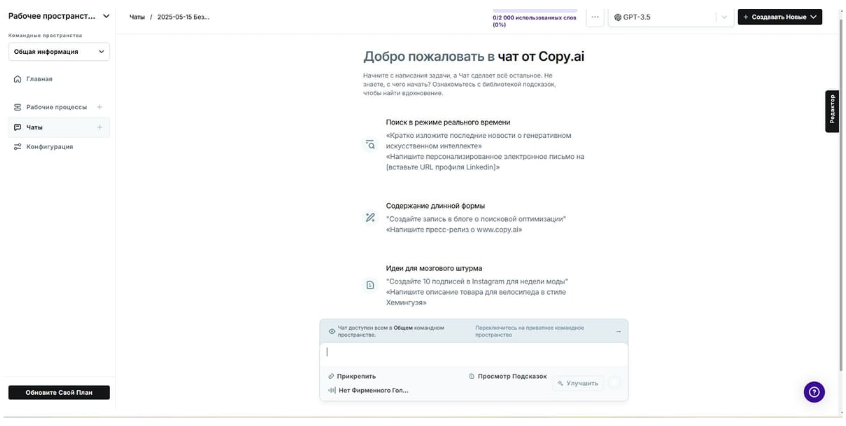Select the SEO blog post prompt

(x=476, y=219)
